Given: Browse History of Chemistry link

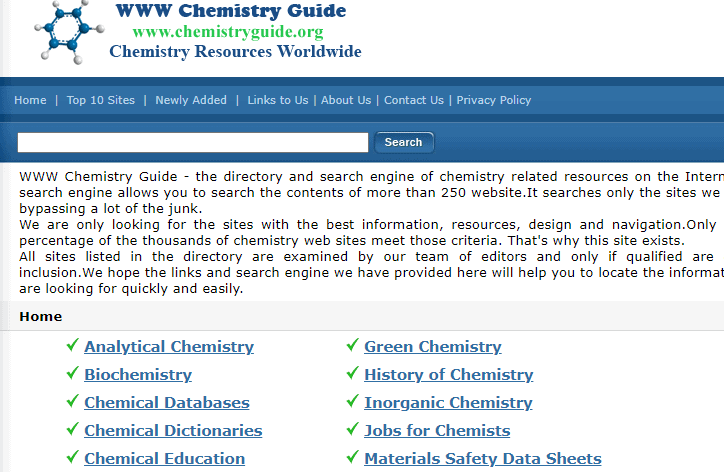Looking at the screenshot, I should point(448,375).
